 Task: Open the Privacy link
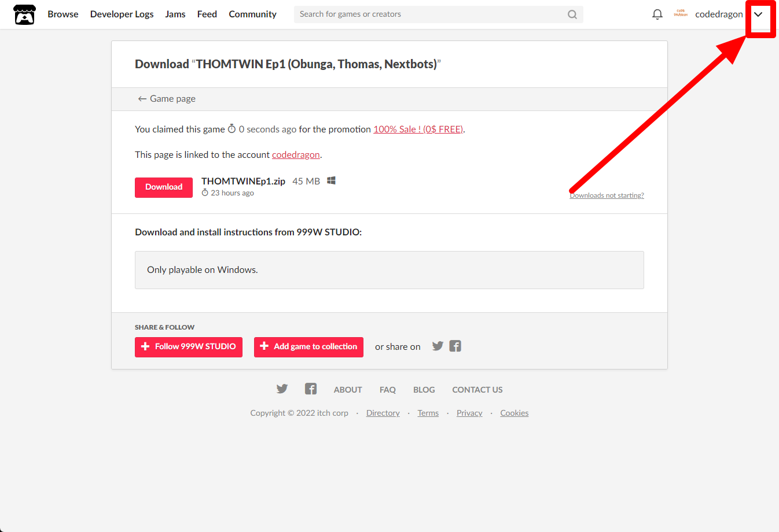(x=469, y=413)
